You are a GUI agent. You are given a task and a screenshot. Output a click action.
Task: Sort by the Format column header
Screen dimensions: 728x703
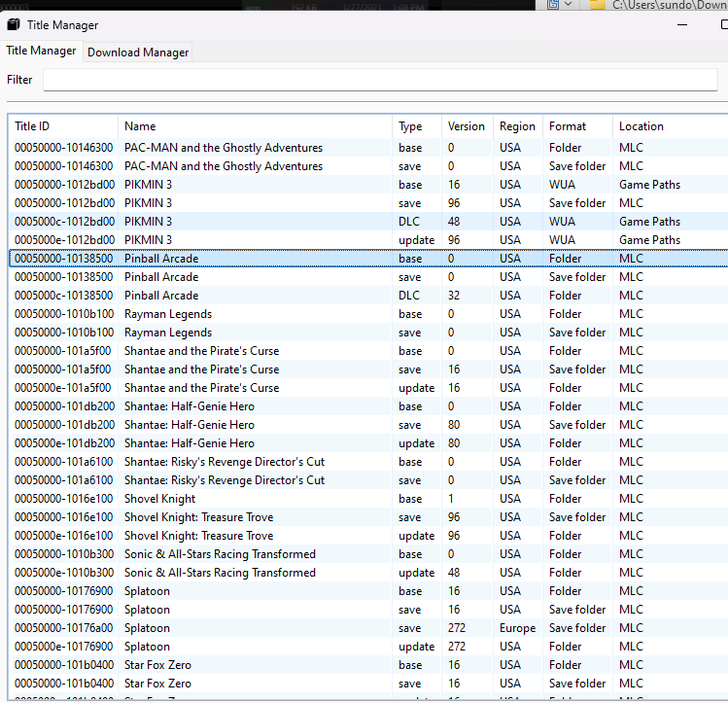pyautogui.click(x=577, y=126)
